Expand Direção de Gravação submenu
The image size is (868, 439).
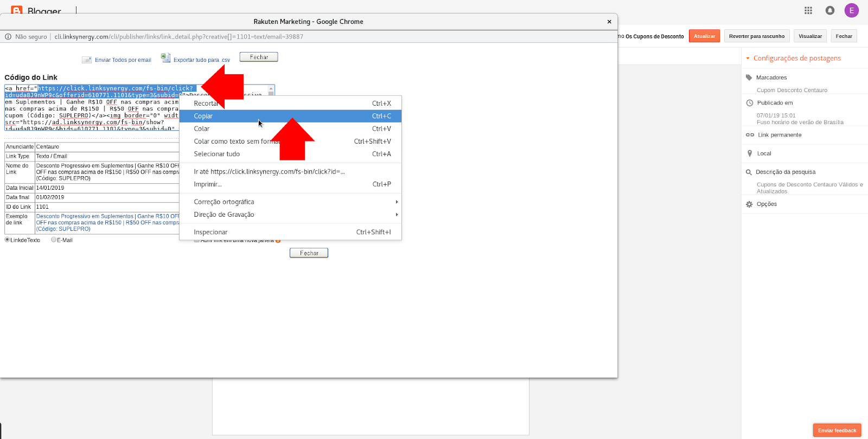coord(291,215)
